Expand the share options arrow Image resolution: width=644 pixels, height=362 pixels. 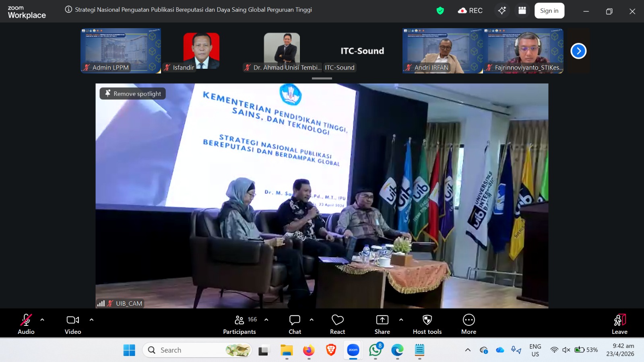click(401, 320)
